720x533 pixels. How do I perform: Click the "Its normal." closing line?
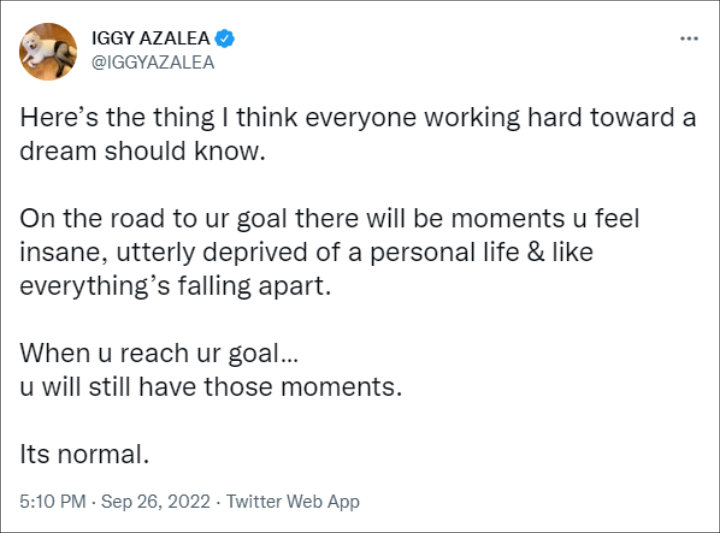point(84,454)
